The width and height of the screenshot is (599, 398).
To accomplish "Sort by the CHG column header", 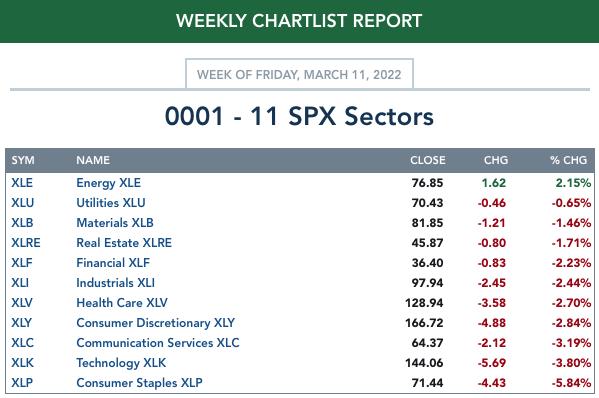I will tap(496, 160).
